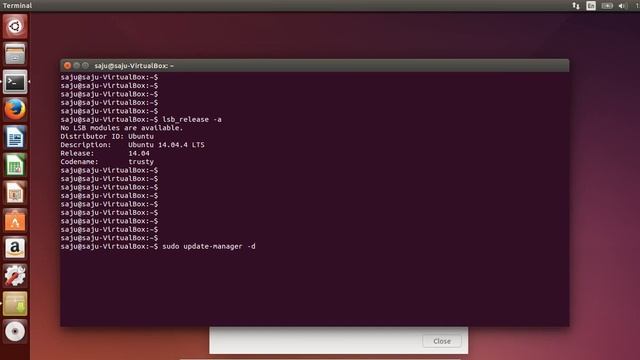Open keyboard layout indicator in top panel
640x360 pixels.
coord(591,6)
